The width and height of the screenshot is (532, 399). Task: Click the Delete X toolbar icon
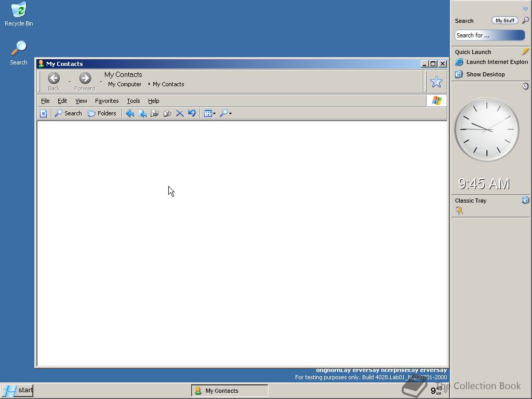(180, 113)
